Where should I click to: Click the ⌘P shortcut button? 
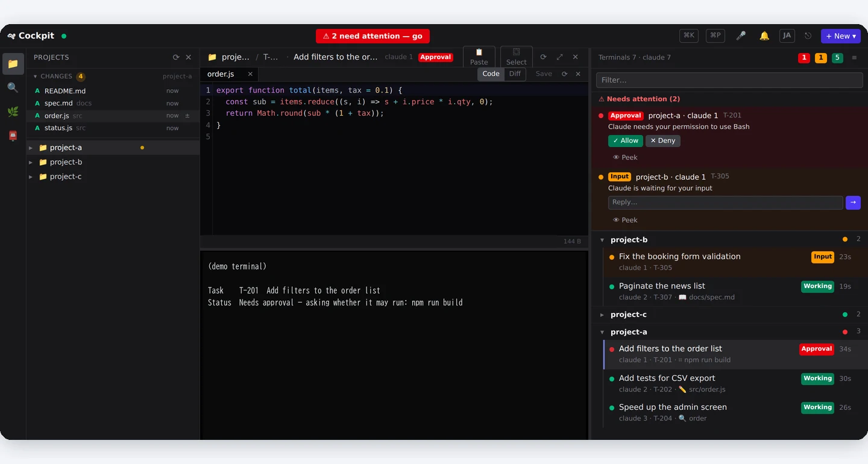(x=715, y=36)
